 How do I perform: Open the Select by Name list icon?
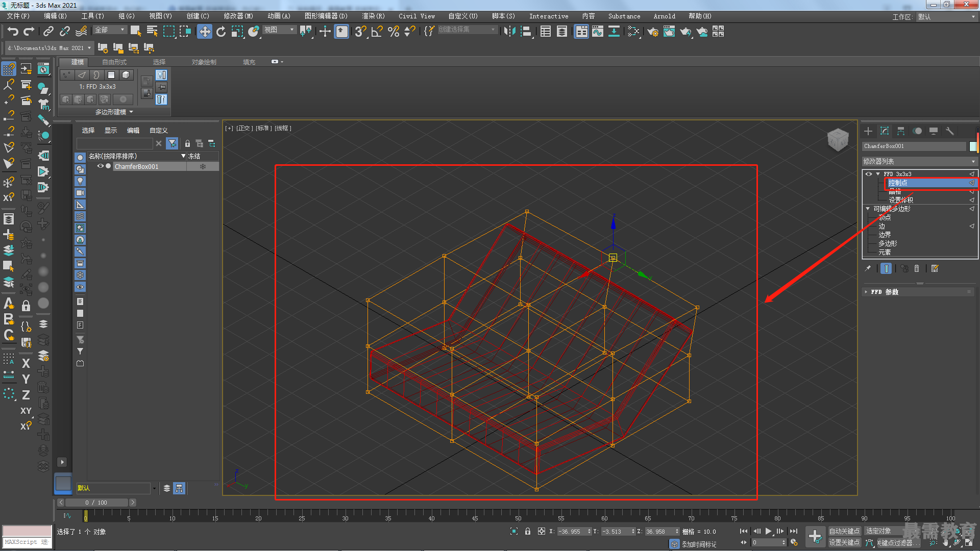pos(152,32)
